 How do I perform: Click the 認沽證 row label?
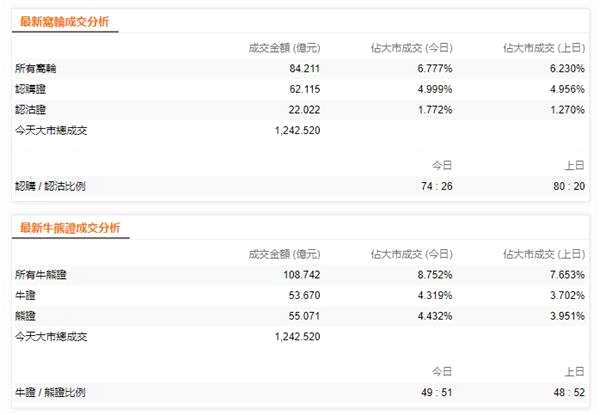click(x=31, y=109)
